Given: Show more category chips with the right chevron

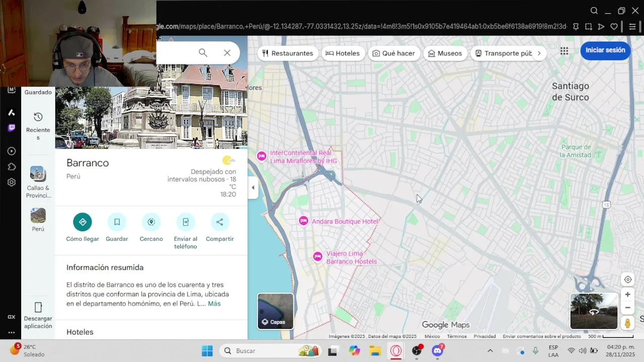Looking at the screenshot, I should click(539, 53).
